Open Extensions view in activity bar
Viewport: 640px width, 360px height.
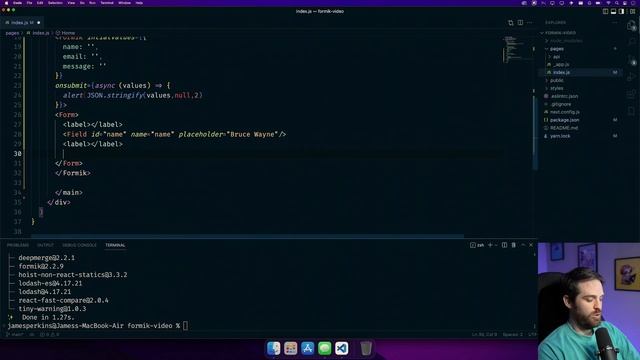point(631,94)
